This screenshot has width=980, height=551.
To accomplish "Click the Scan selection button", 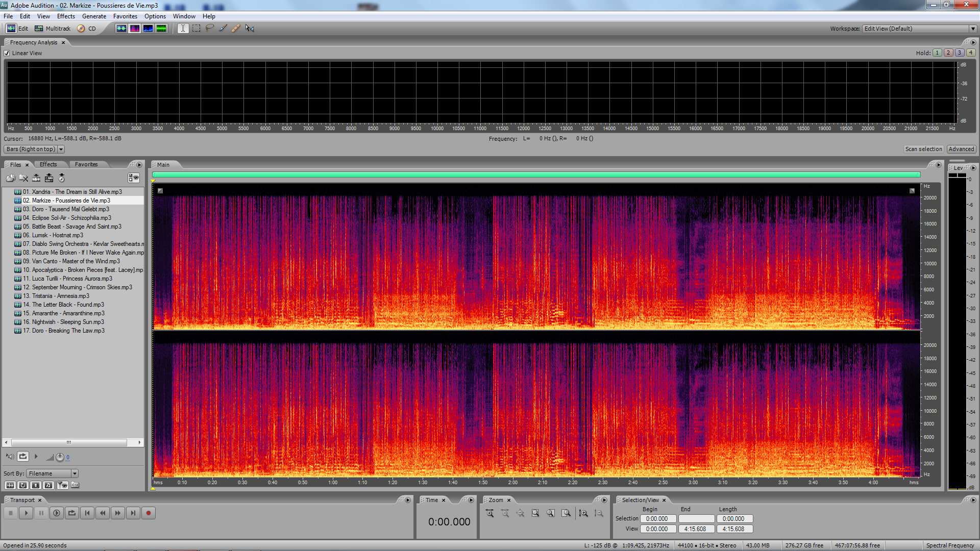I will tap(923, 149).
